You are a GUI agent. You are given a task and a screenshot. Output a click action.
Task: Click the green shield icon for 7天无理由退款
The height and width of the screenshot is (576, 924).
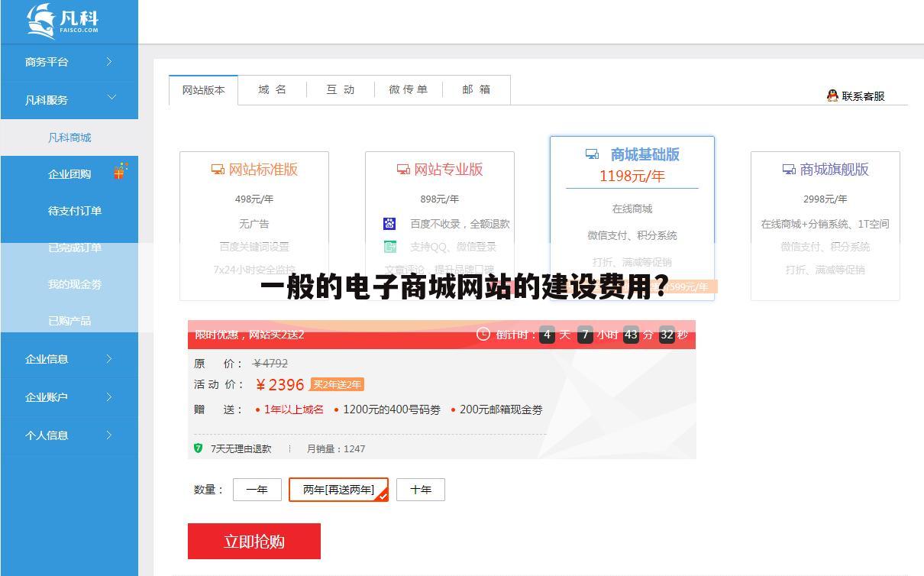[199, 448]
